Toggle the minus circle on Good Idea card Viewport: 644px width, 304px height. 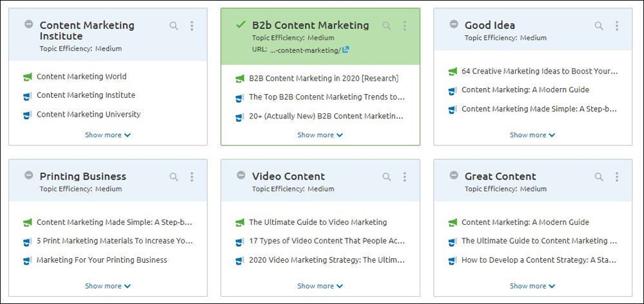[x=453, y=24]
